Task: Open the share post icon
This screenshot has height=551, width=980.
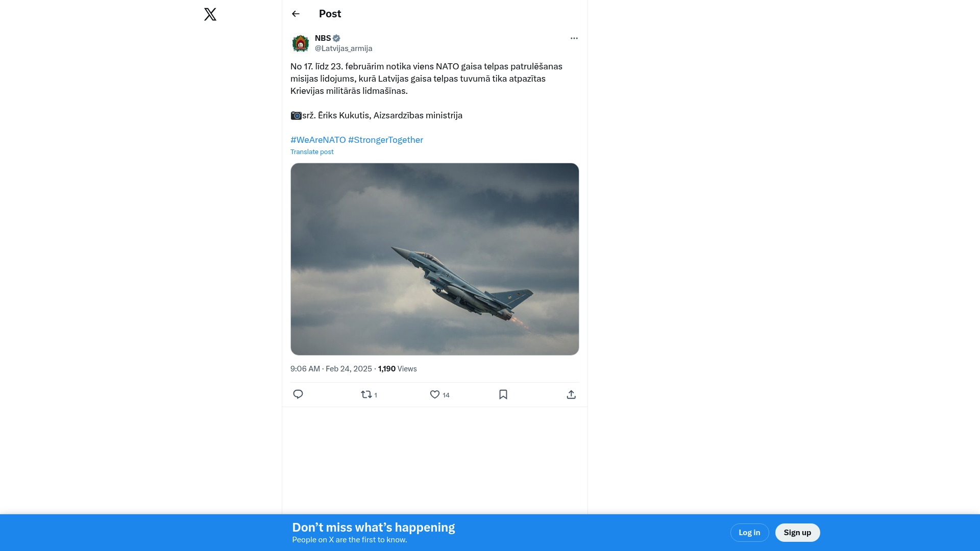Action: [571, 394]
